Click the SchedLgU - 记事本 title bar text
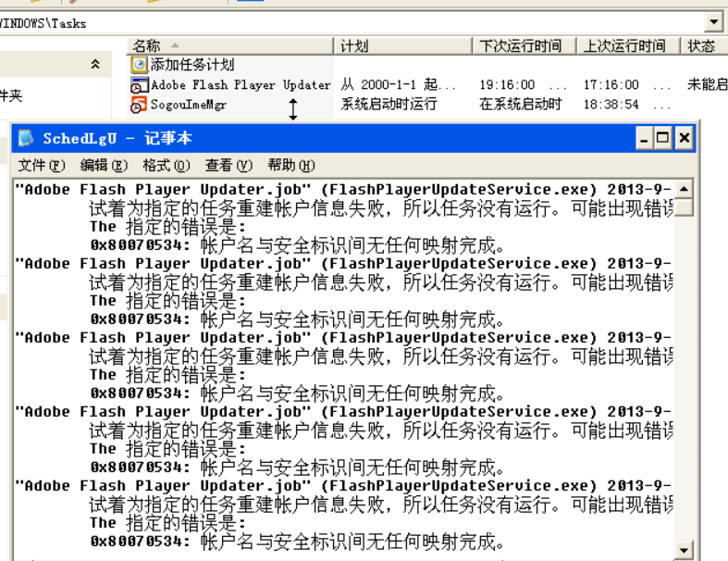 point(117,139)
